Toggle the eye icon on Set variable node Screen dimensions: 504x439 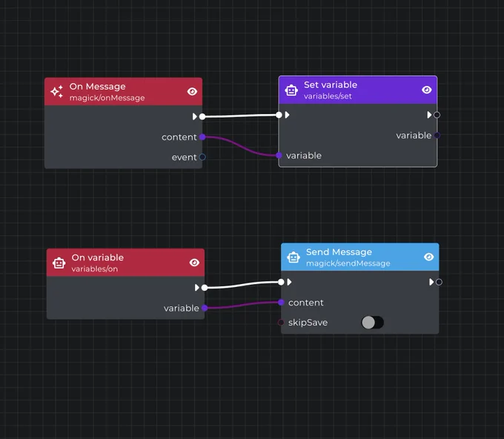[426, 90]
